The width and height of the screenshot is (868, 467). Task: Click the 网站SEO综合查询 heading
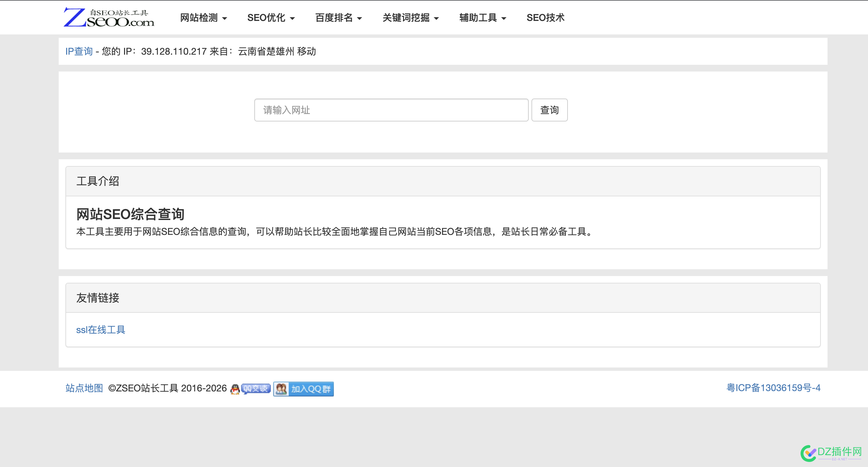pos(130,214)
